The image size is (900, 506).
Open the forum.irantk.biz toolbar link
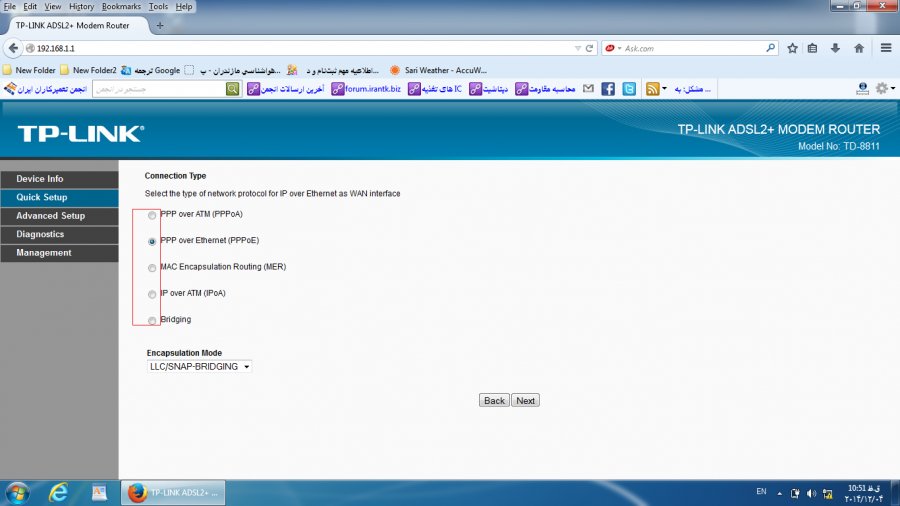click(366, 89)
